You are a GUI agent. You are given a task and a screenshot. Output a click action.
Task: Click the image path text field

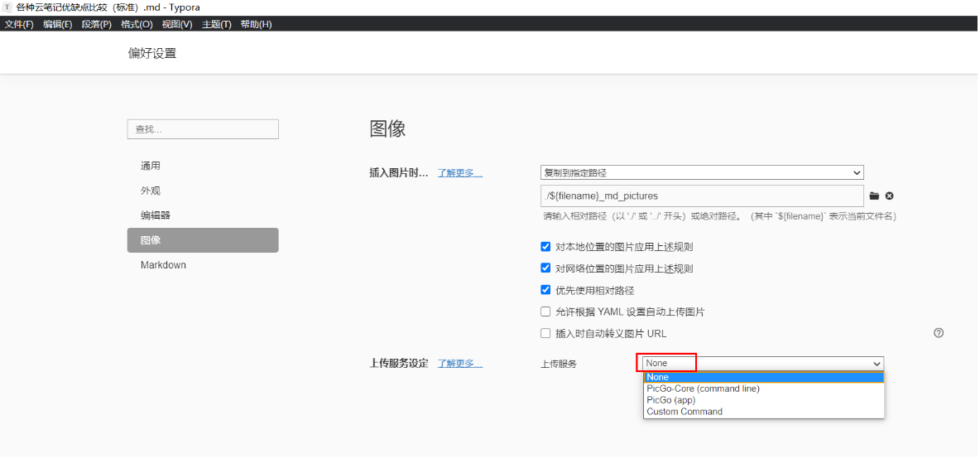pos(702,196)
